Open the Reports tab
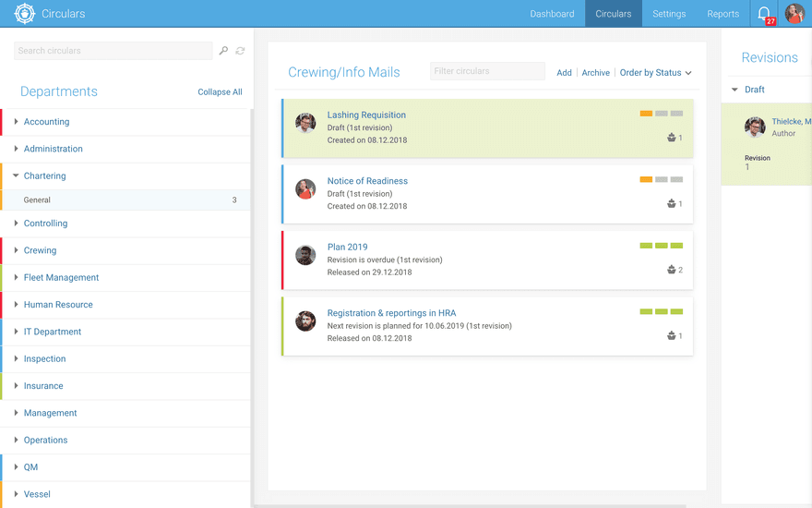This screenshot has height=508, width=812. pyautogui.click(x=722, y=14)
